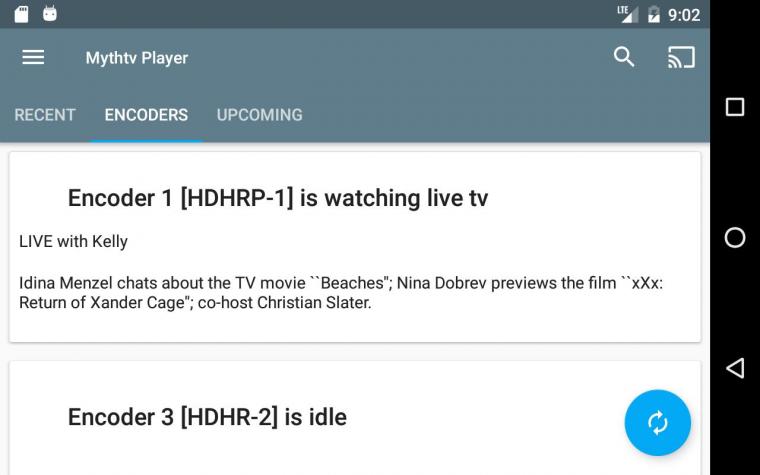Tap the Android back navigation button
The image size is (760, 475).
(x=735, y=368)
